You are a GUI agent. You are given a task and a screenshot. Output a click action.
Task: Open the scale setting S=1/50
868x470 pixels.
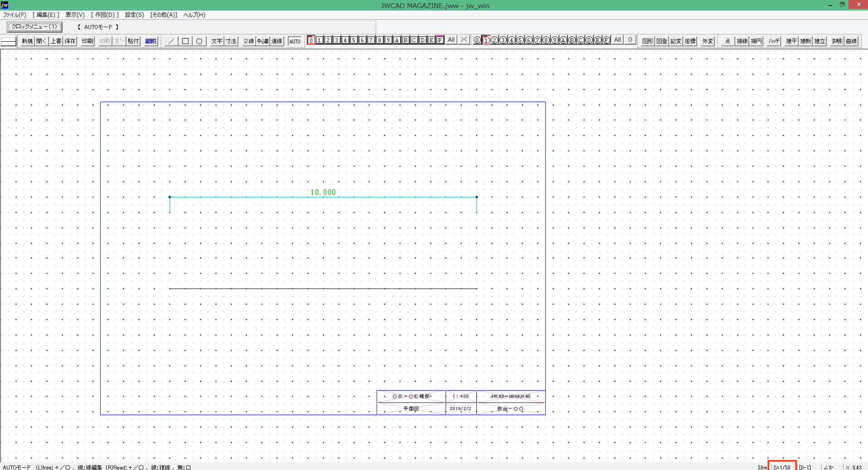click(782, 467)
